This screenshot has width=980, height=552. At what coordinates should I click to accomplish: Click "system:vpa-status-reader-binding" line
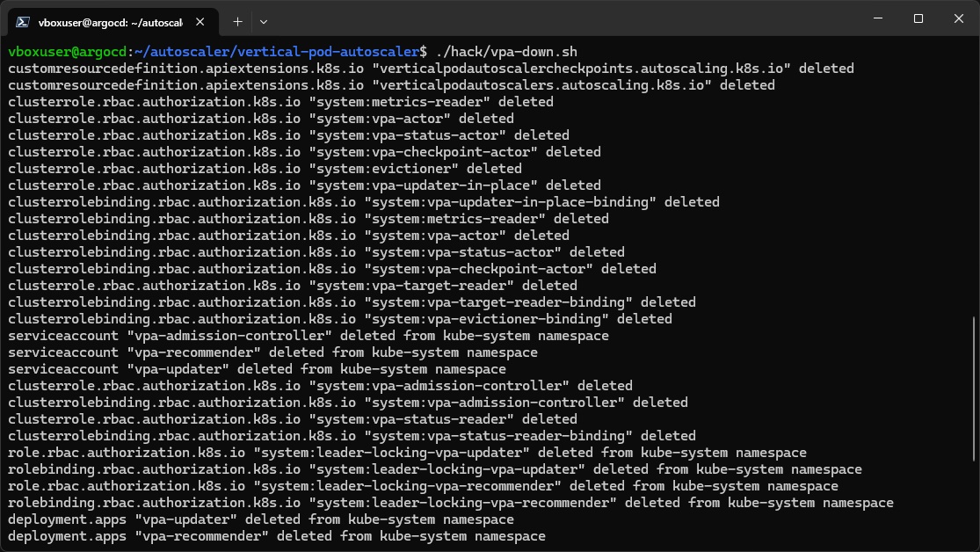click(x=352, y=436)
